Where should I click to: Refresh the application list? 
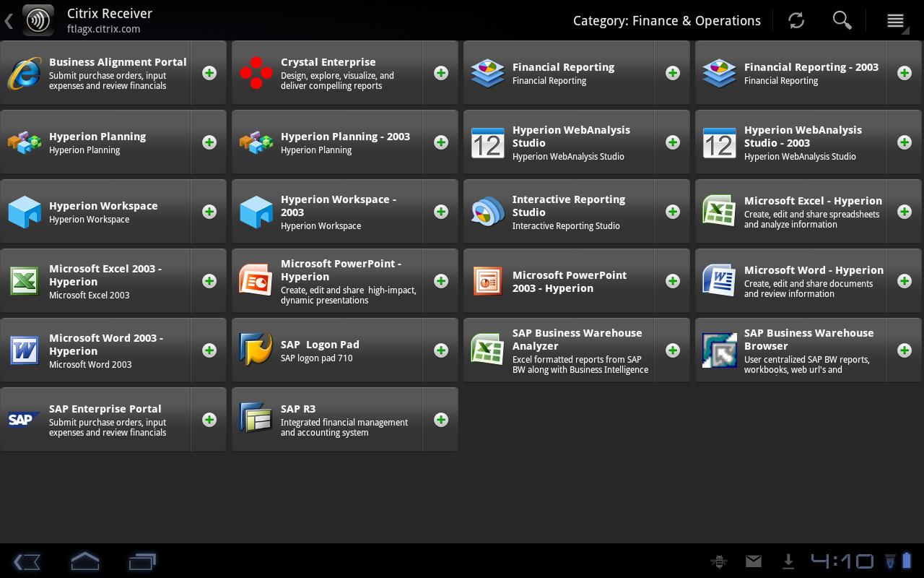796,20
